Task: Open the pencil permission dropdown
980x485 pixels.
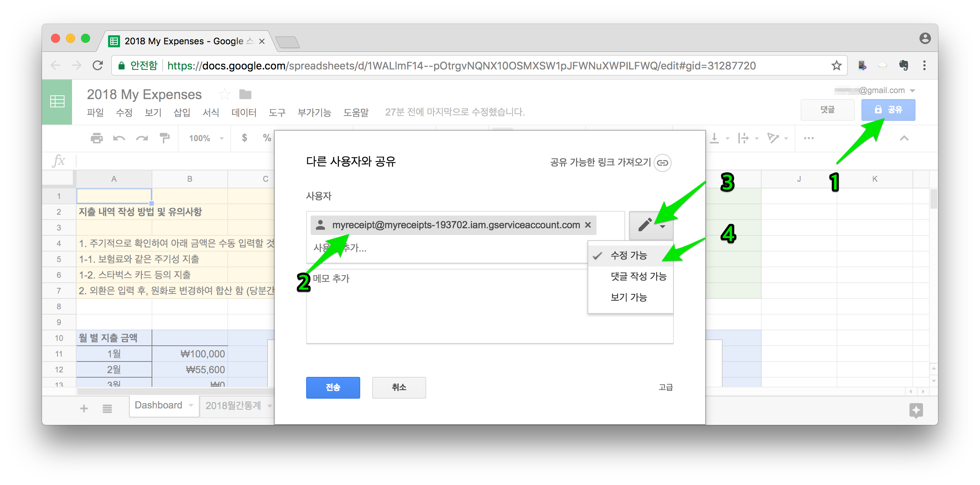Action: [651, 225]
